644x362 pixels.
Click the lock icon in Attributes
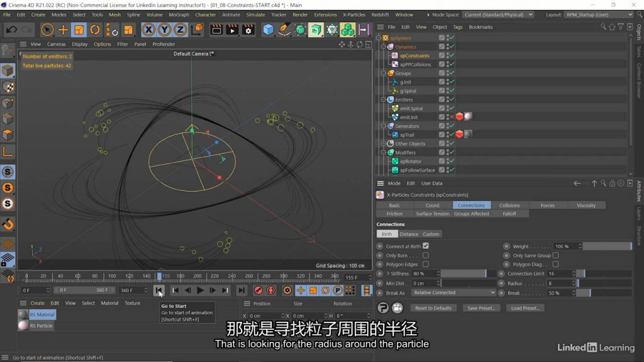pos(612,184)
